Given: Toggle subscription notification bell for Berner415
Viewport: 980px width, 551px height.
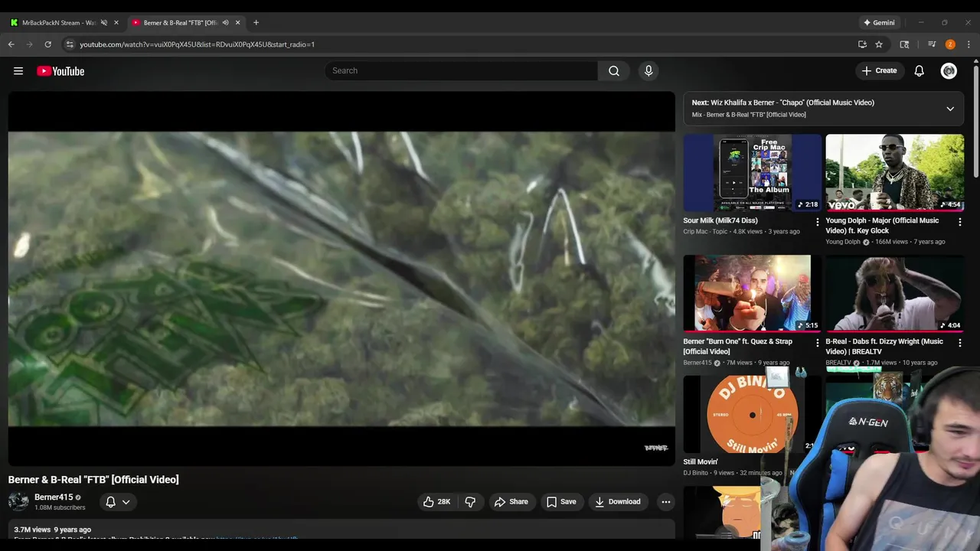Looking at the screenshot, I should (x=110, y=501).
